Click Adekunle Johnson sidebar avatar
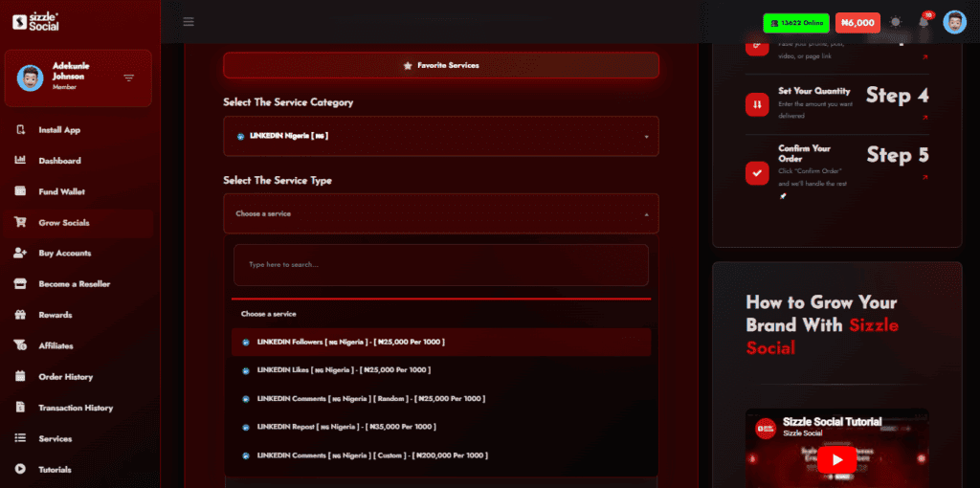The height and width of the screenshot is (488, 980). [x=30, y=78]
